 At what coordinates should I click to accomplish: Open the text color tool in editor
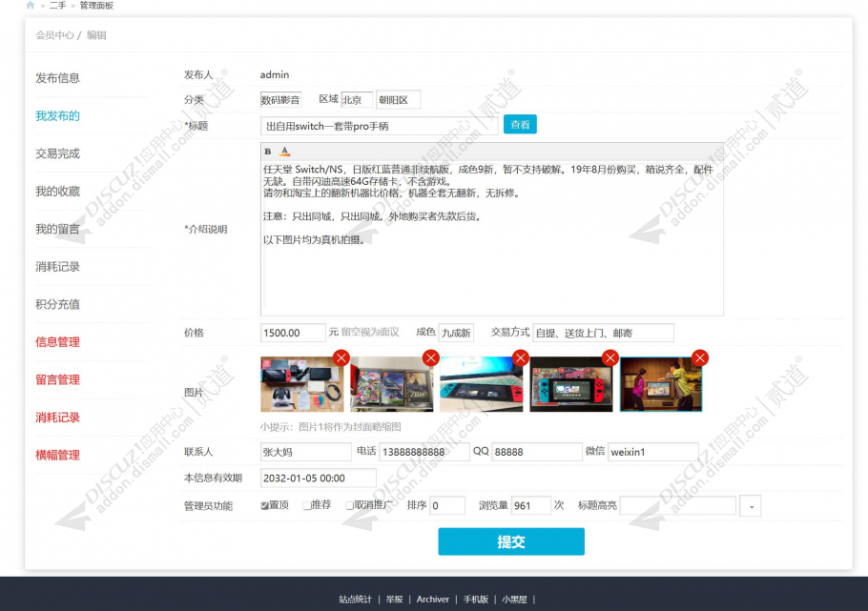pos(284,152)
